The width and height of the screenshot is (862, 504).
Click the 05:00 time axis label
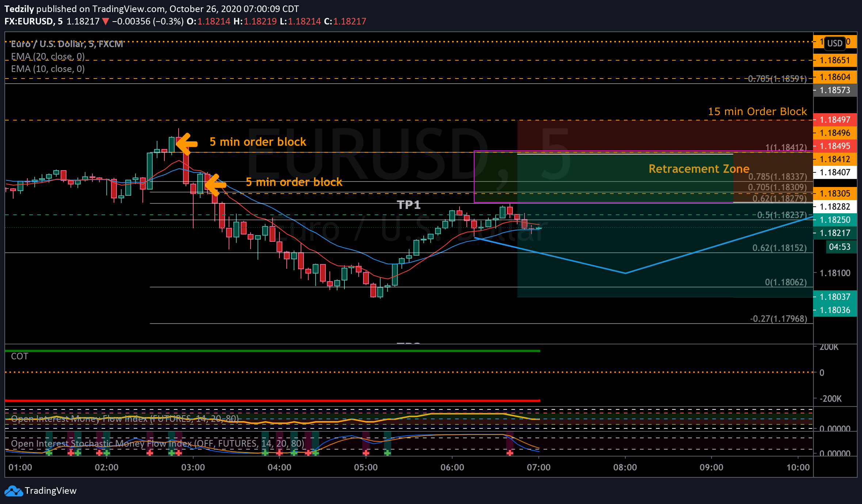click(366, 467)
